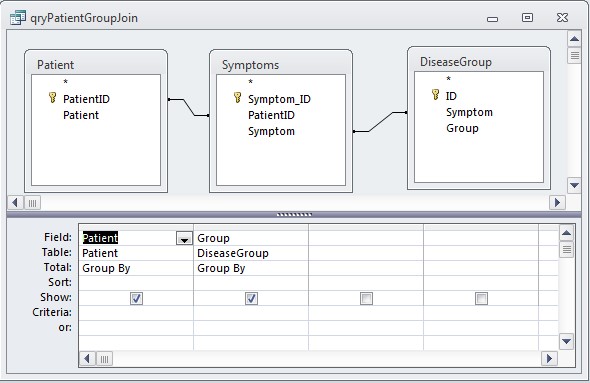Click down arrow of design grid scrollbar
Viewport: 590px width, 383px height.
tap(567, 341)
